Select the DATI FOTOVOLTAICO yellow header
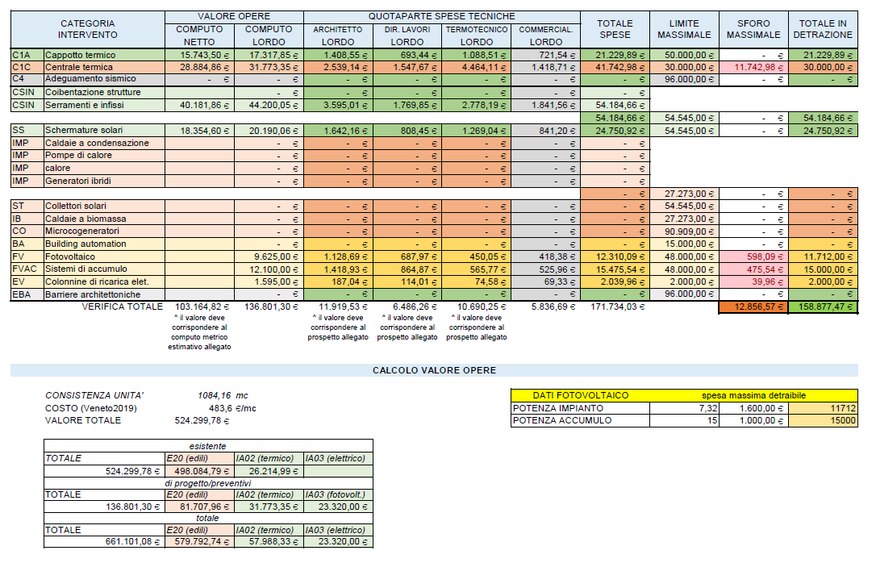 [x=581, y=396]
